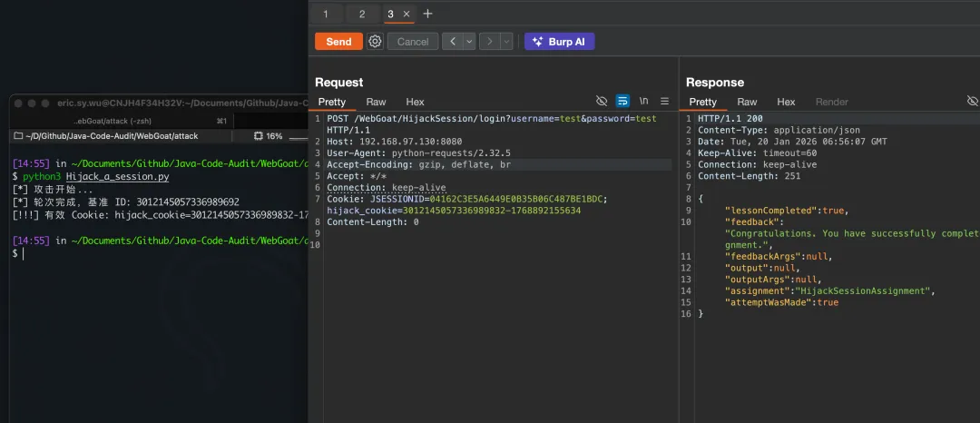Add a new Repeater tab

pos(427,14)
